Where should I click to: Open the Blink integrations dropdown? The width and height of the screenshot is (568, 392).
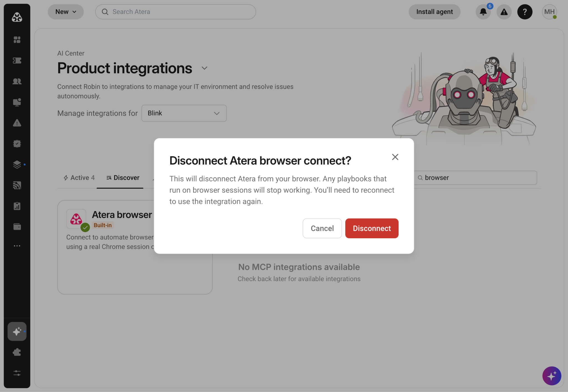pos(184,113)
